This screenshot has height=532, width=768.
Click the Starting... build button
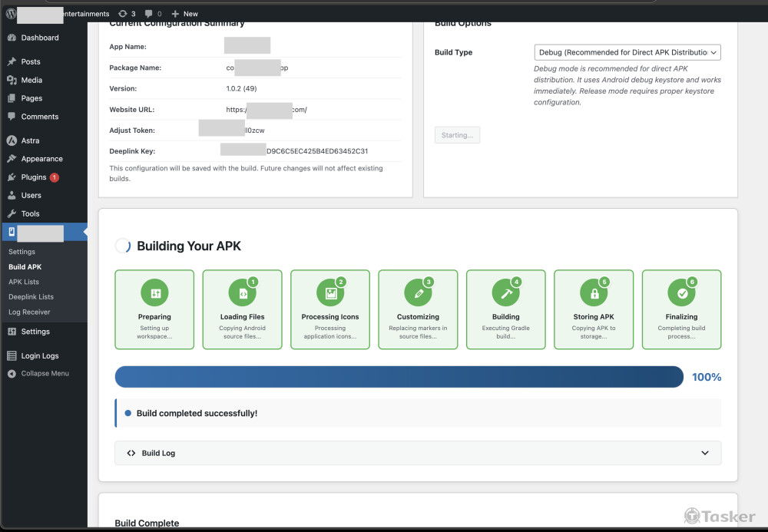coord(457,135)
